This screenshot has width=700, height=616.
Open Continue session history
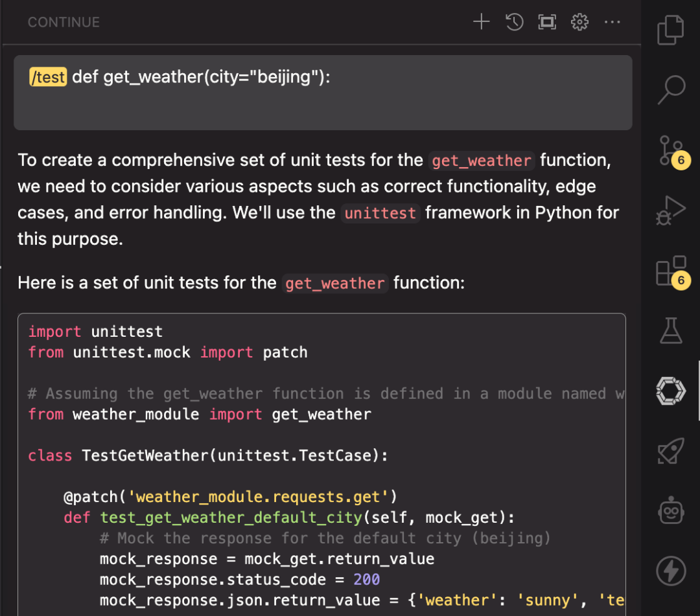pos(514,21)
